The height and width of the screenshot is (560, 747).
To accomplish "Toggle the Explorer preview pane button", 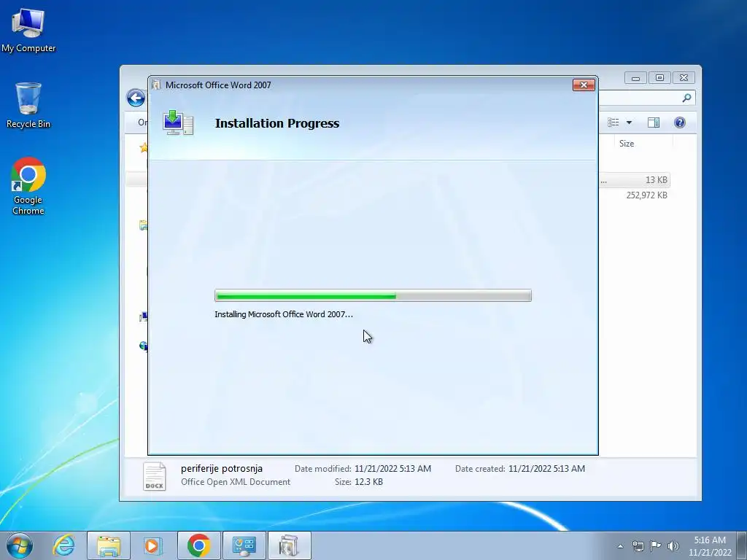I will click(654, 122).
